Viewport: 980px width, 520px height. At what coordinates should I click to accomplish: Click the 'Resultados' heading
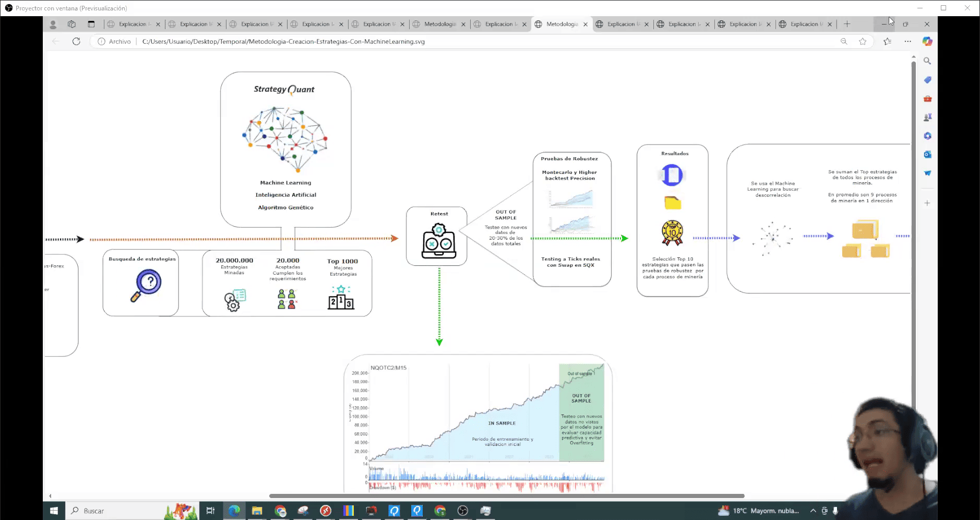point(675,153)
